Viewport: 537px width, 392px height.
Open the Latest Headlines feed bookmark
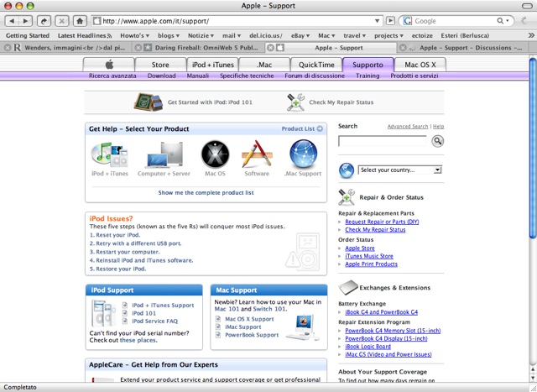pyautogui.click(x=85, y=35)
